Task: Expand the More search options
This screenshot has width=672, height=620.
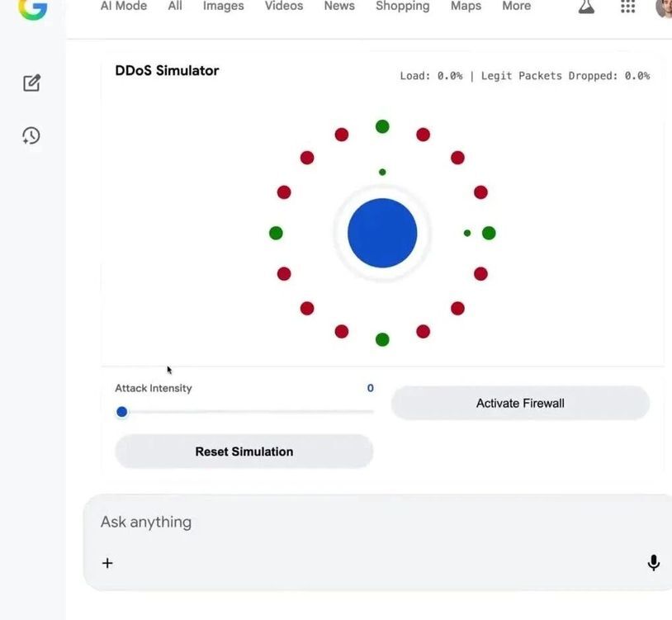Action: click(517, 6)
